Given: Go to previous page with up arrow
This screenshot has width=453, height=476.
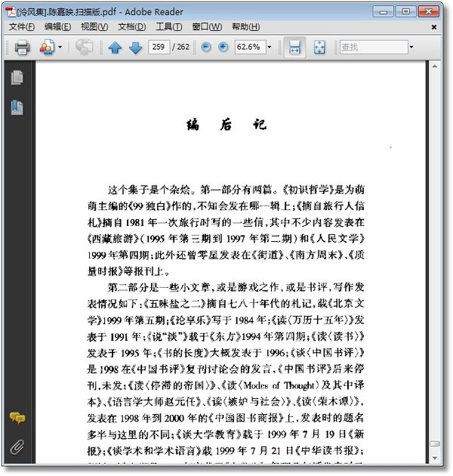Looking at the screenshot, I should click(x=115, y=48).
